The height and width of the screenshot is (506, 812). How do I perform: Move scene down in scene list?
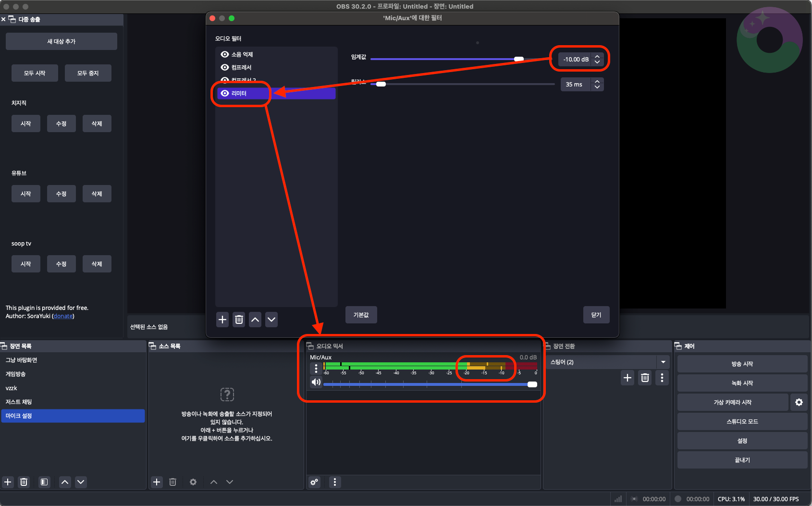[81, 482]
